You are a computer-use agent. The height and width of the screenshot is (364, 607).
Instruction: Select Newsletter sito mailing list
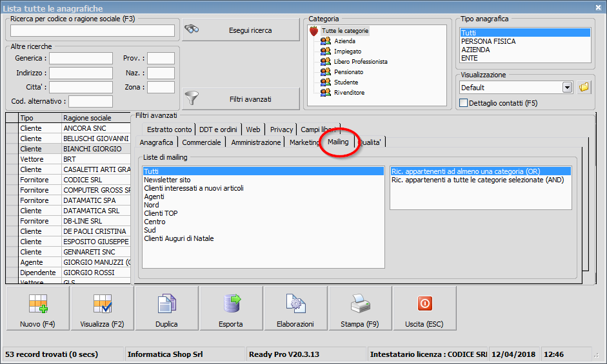point(263,180)
